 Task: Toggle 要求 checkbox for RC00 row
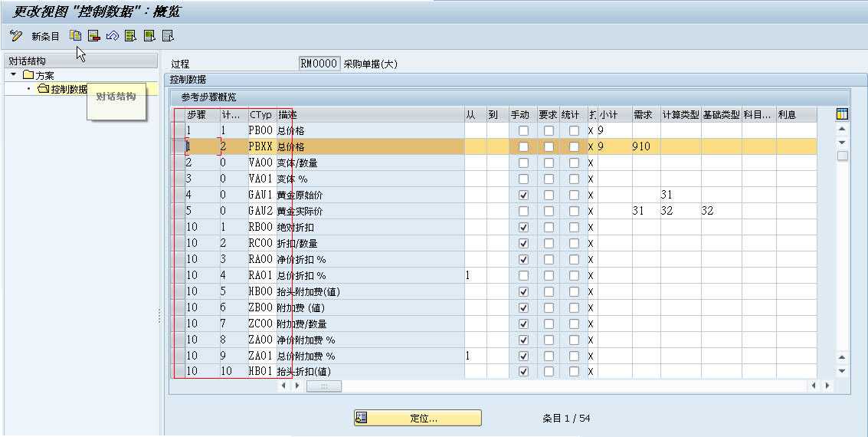point(549,243)
